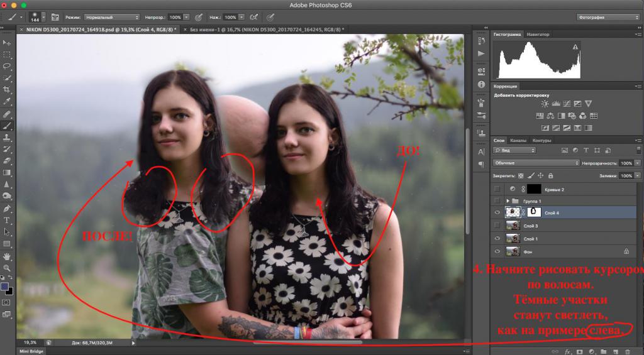
Task: Show the Кривые 2 layer
Action: tap(497, 188)
